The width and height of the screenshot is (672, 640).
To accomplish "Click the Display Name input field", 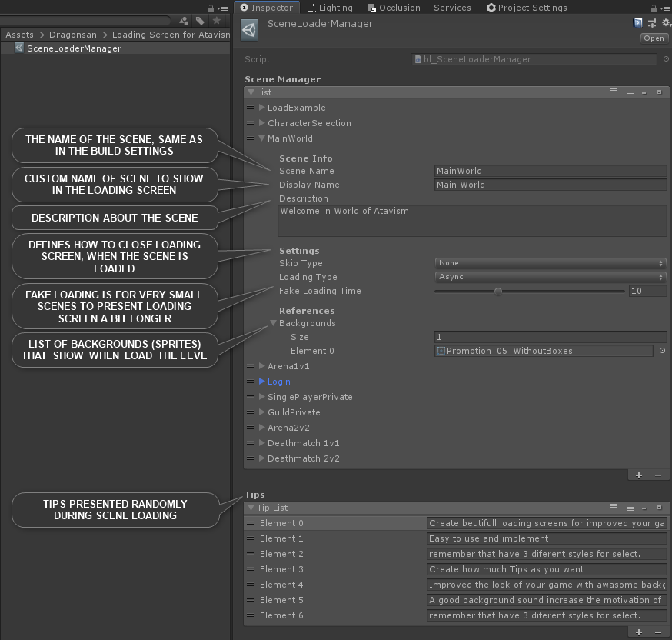I will pos(550,185).
